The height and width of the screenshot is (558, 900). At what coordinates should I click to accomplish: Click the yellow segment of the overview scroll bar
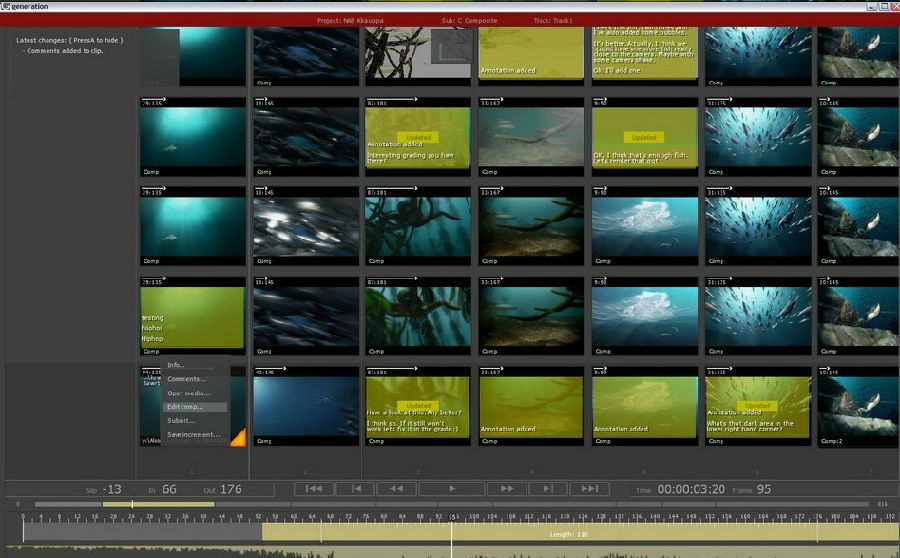coord(158,504)
